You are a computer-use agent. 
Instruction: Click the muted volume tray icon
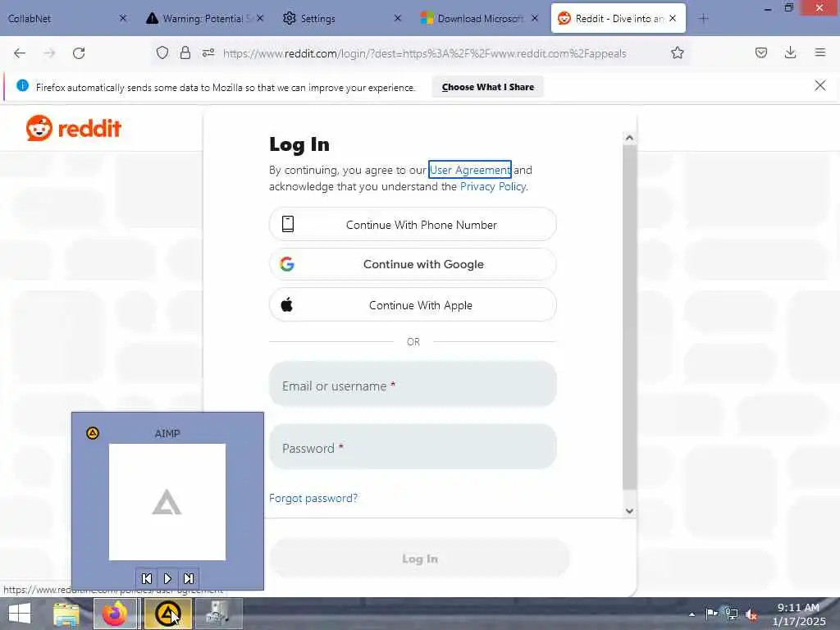(751, 614)
